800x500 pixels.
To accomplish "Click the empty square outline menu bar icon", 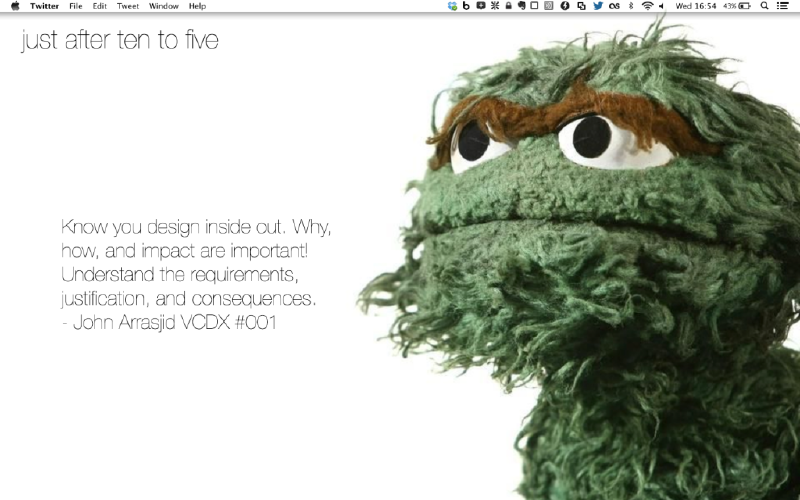I will (x=534, y=6).
